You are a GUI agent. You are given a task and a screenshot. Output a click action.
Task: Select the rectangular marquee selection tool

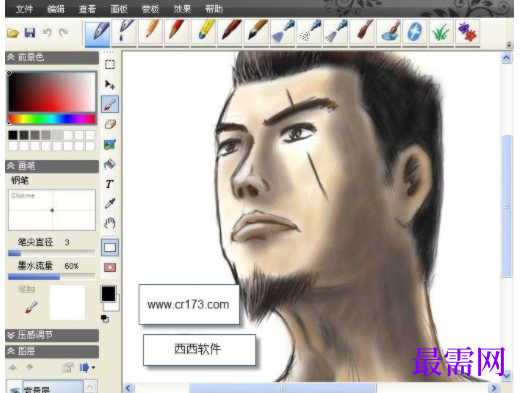110,64
